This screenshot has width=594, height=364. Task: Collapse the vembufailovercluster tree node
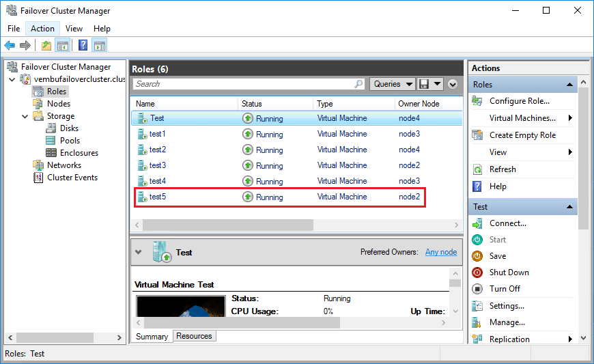(12, 79)
